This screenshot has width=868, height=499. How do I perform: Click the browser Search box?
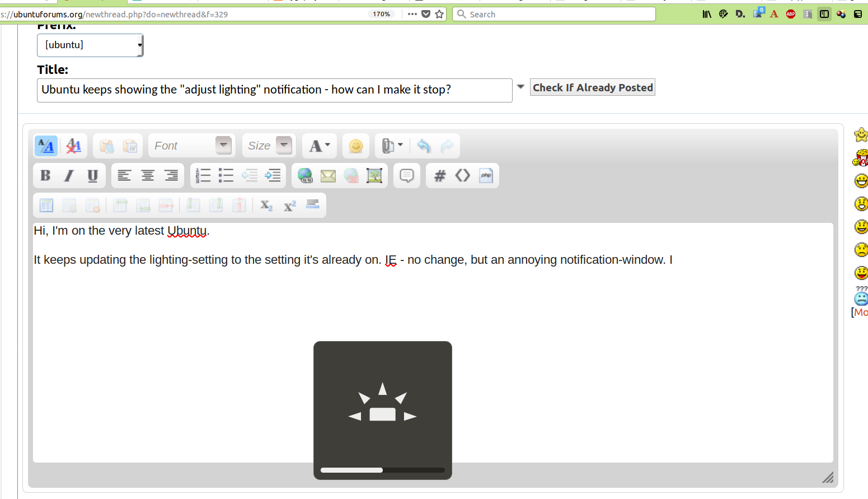coord(554,14)
